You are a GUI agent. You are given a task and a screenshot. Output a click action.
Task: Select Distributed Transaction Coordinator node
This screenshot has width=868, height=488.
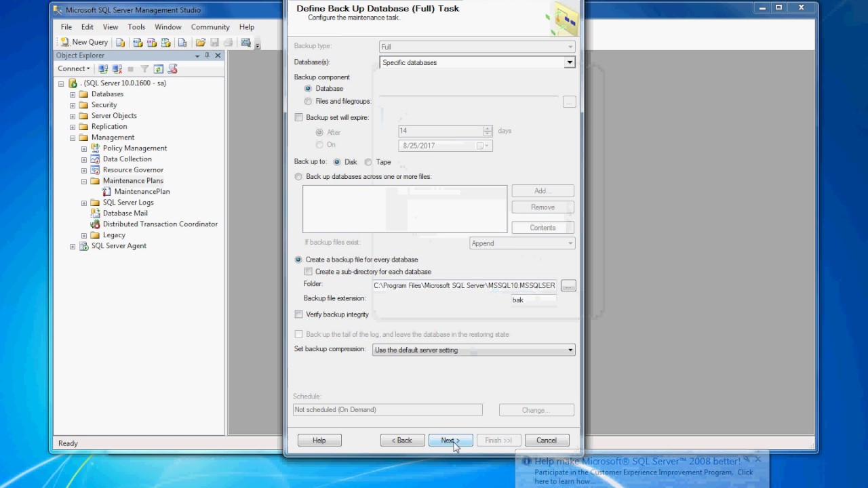[x=160, y=224]
